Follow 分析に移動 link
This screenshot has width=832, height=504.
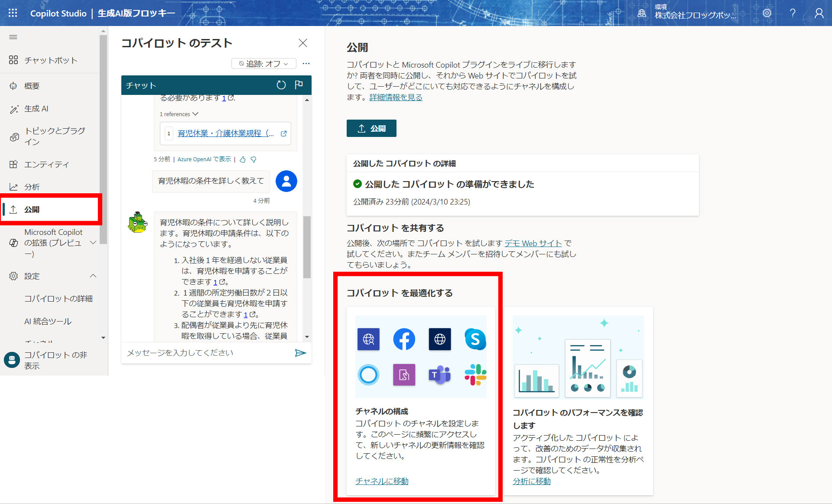(x=532, y=481)
